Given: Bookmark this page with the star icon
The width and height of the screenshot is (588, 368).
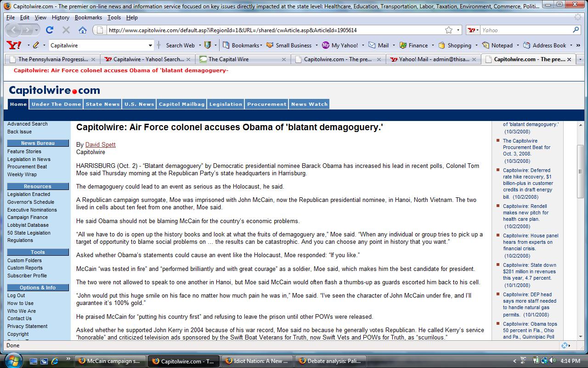Looking at the screenshot, I should [448, 30].
